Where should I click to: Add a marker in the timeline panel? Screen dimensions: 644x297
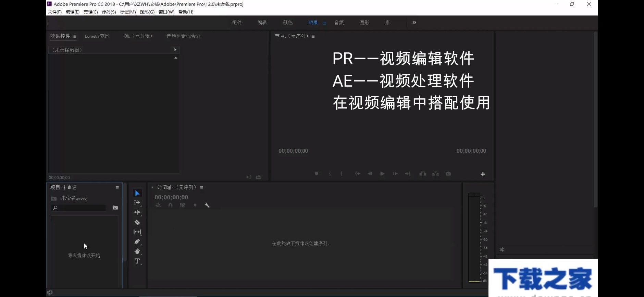(195, 205)
